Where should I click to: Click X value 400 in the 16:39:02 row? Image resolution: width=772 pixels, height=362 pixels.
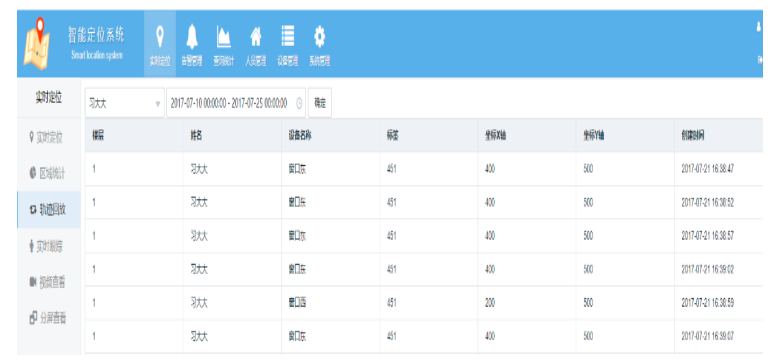(490, 269)
